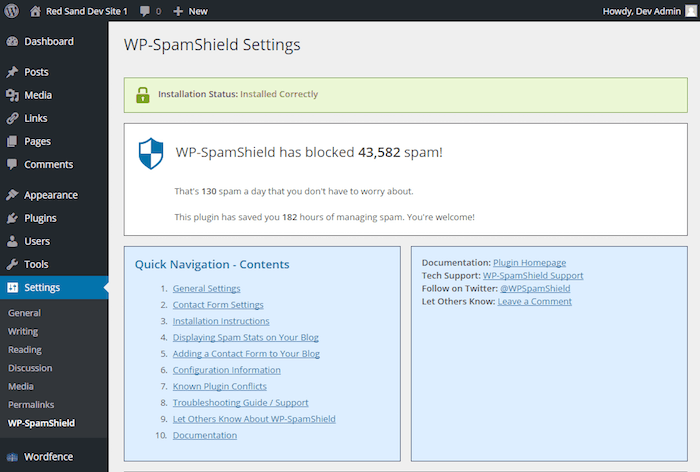The height and width of the screenshot is (472, 700).
Task: Click the Dev Admin avatar
Action: click(x=691, y=11)
